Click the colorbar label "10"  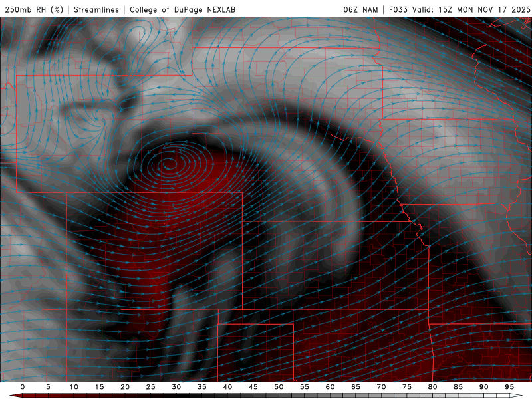74,387
